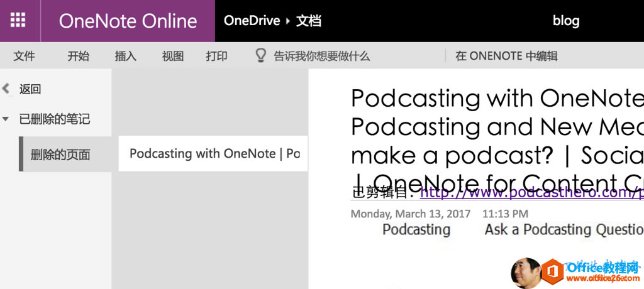Click the lightbulb Tell Me icon
The image size is (644, 289).
(260, 55)
